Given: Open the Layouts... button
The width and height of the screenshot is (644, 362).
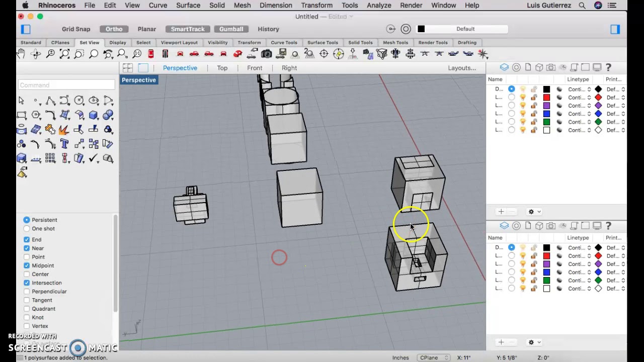Looking at the screenshot, I should tap(462, 68).
